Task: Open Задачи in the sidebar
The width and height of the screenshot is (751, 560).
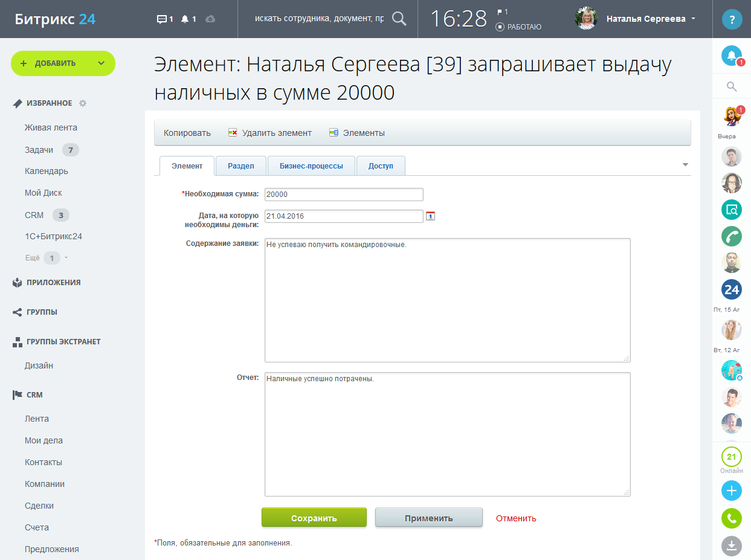Action: tap(39, 150)
